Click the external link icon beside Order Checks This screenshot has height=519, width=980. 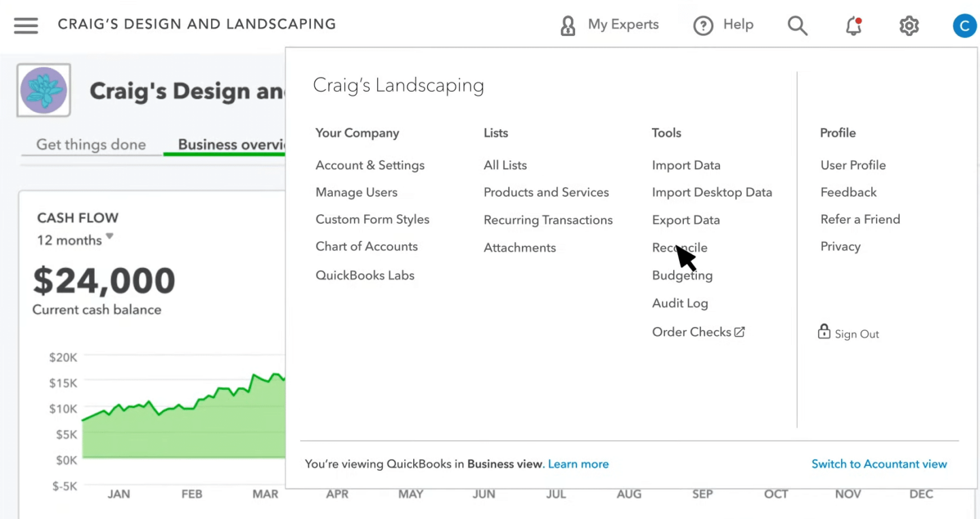click(x=740, y=332)
